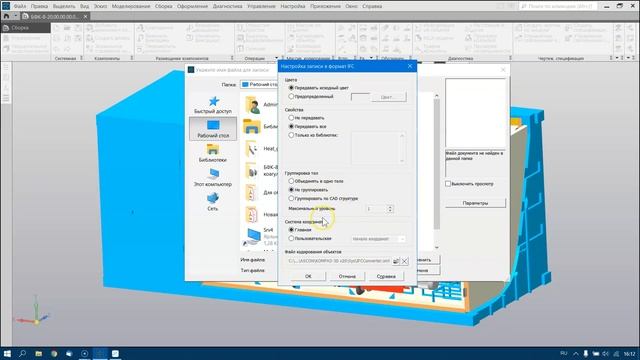Select the Admin user folder icon
The image size is (640, 360).
click(253, 105)
